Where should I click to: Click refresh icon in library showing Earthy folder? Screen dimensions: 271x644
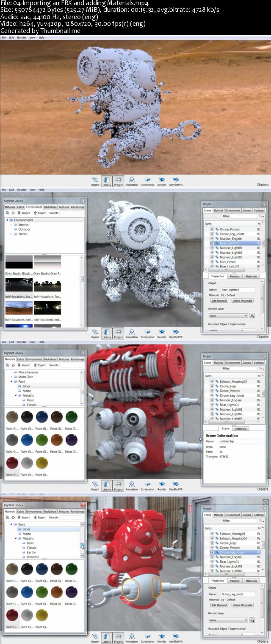13,518
